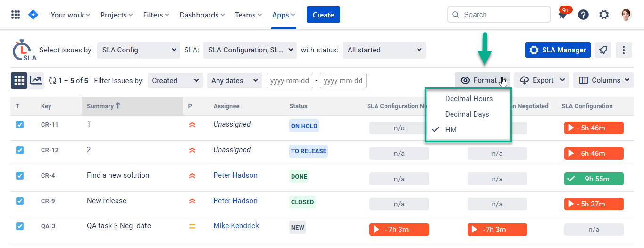Open the notifications bell icon
This screenshot has height=248, width=644.
pyautogui.click(x=562, y=15)
